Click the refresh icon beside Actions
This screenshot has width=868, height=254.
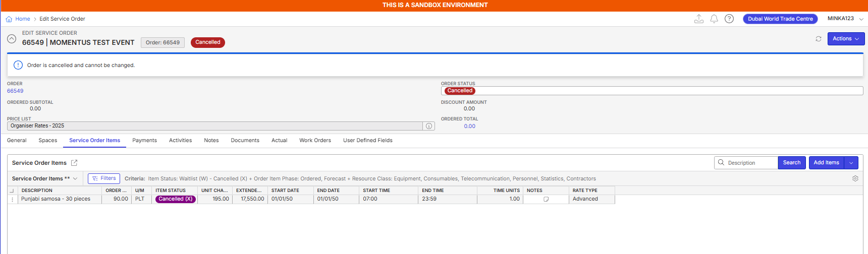(819, 39)
